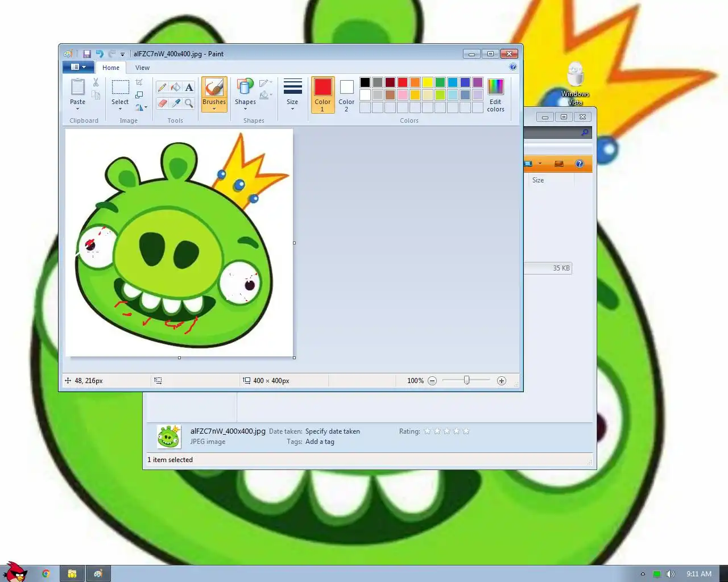The width and height of the screenshot is (728, 582).
Task: Activate the Color 1 foreground selector
Action: (322, 95)
